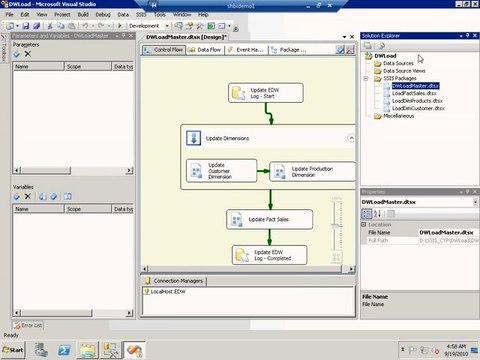
Task: Open Solution Explorer window position dropdown
Action: 461,36
